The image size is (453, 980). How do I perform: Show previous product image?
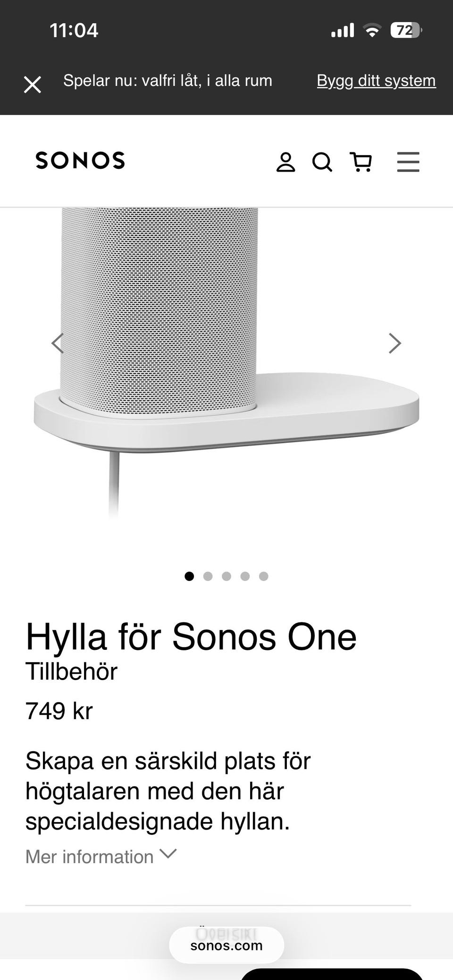[58, 343]
